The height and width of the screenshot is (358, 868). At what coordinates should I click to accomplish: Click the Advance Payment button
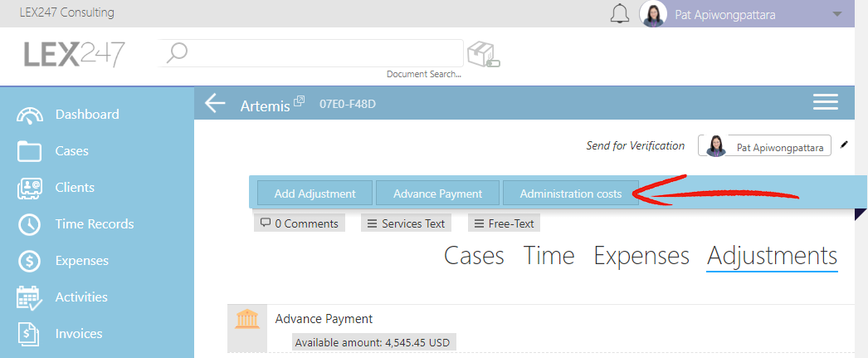pyautogui.click(x=438, y=194)
